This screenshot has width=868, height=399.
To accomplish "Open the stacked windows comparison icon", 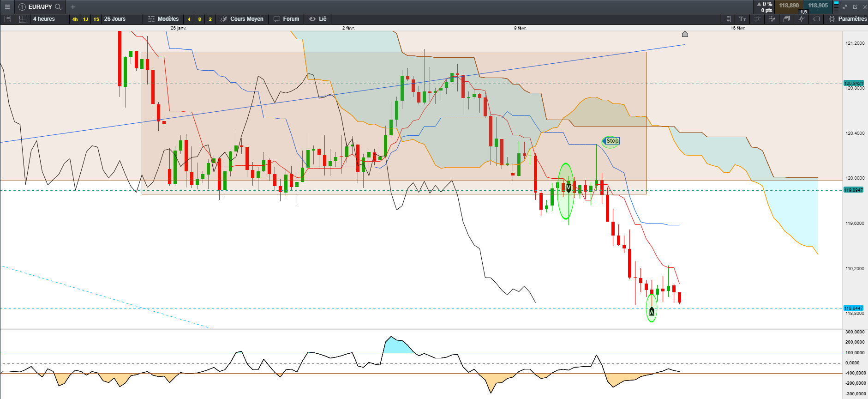I will click(787, 19).
